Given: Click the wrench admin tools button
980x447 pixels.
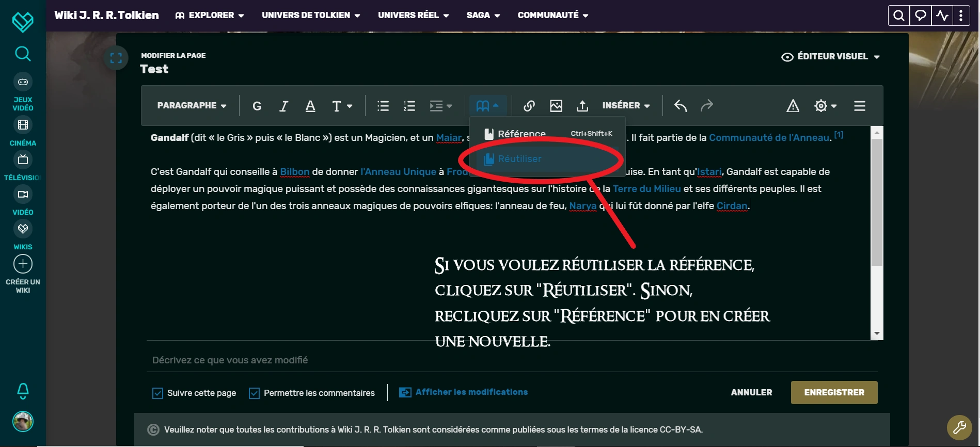Looking at the screenshot, I should point(959,427).
